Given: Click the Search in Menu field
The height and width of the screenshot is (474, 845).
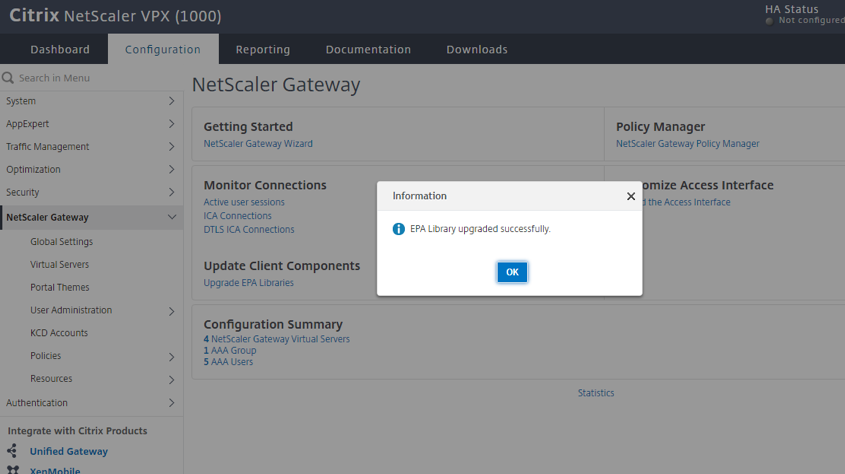Looking at the screenshot, I should (x=95, y=78).
